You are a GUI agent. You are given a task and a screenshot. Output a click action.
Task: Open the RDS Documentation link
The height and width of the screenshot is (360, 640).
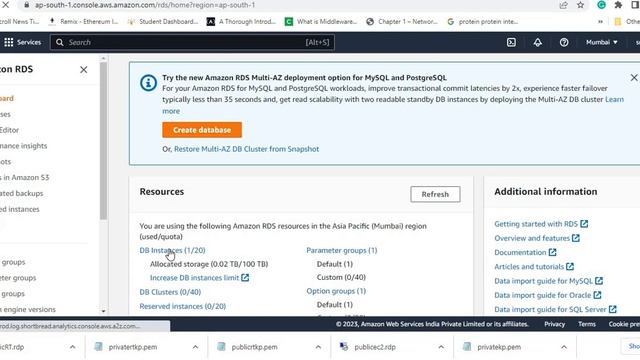525,253
